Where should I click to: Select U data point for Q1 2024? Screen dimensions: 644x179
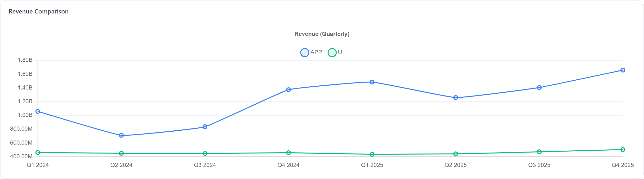[x=38, y=153]
